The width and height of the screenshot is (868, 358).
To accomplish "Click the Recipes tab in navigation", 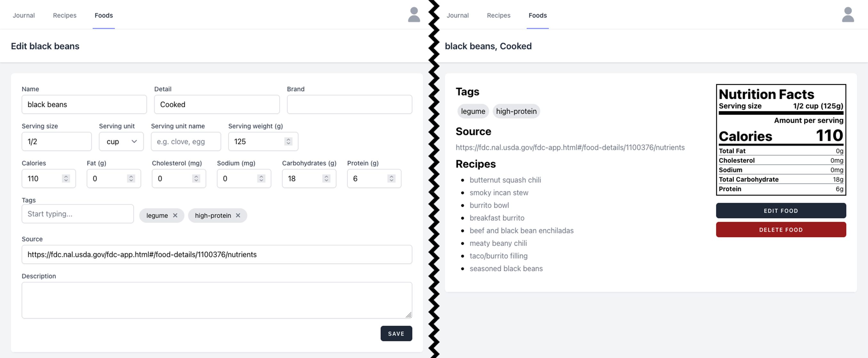I will click(64, 15).
